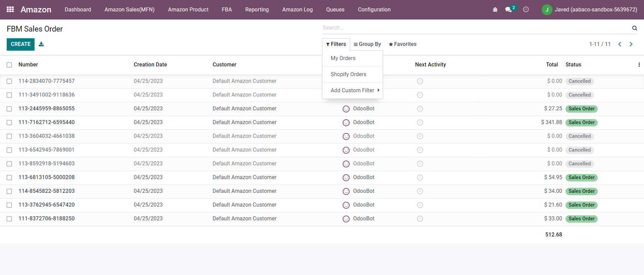Select checkbox for order 113-8592918-5194603

point(9,164)
